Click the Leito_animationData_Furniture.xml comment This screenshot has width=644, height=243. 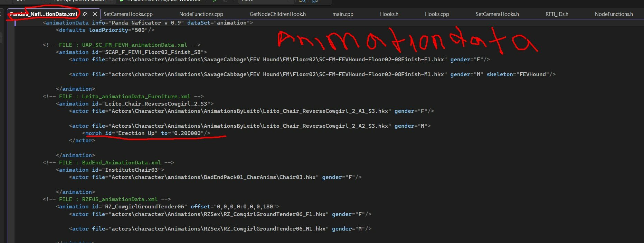click(123, 97)
